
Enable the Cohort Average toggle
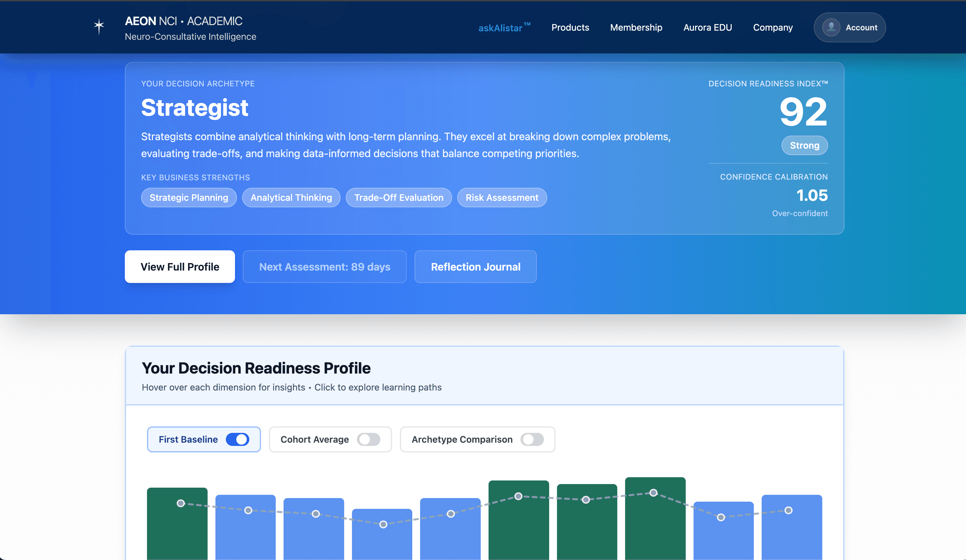pos(368,439)
